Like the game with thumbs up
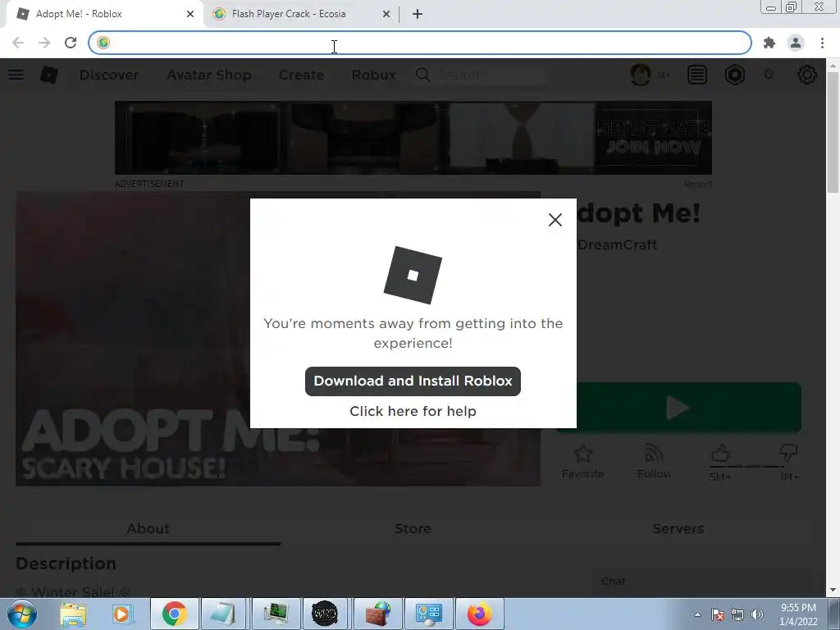Image resolution: width=840 pixels, height=630 pixels. point(720,454)
